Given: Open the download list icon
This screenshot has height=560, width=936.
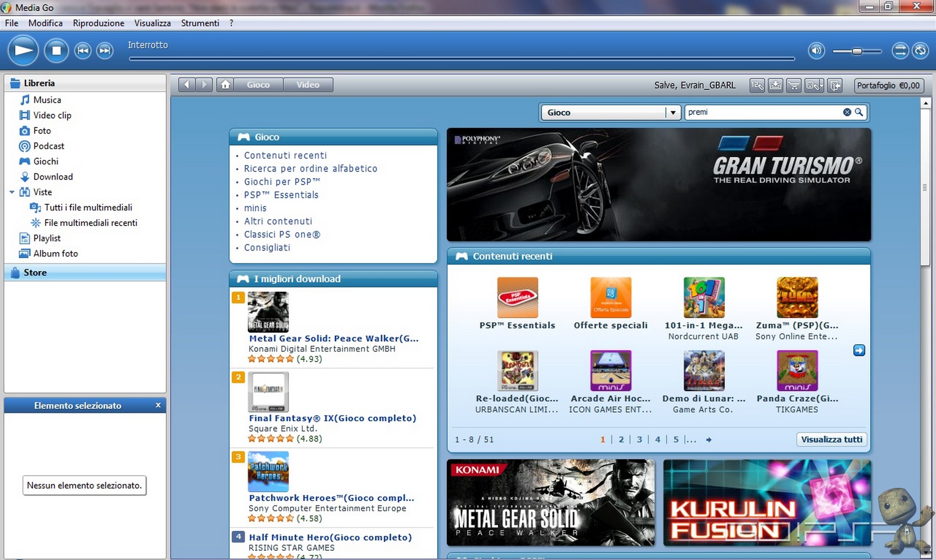Looking at the screenshot, I should click(x=775, y=85).
